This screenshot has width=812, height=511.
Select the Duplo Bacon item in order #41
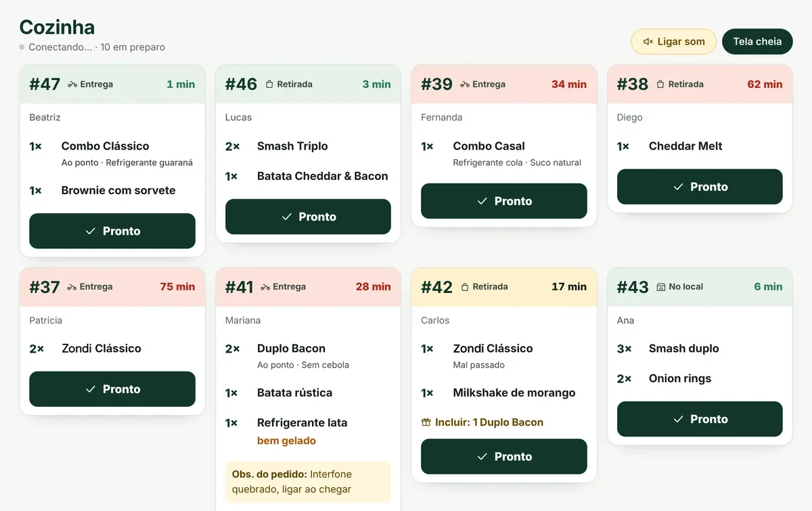coord(291,349)
